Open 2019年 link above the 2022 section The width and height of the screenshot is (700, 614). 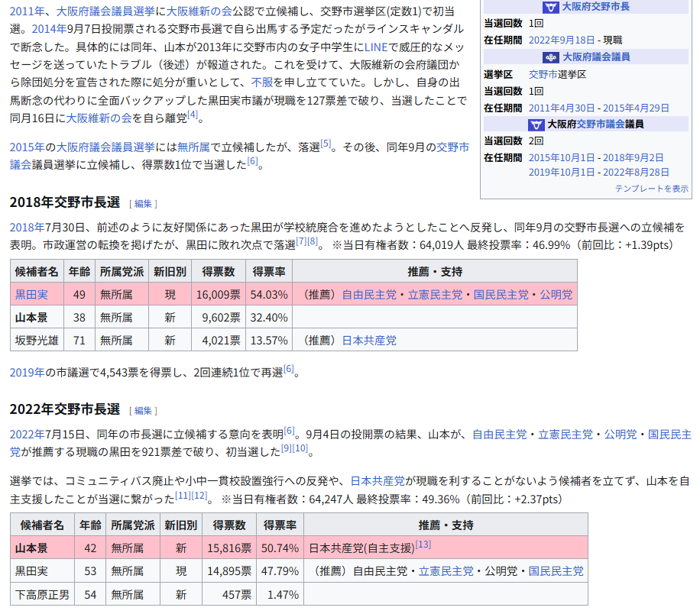click(27, 373)
